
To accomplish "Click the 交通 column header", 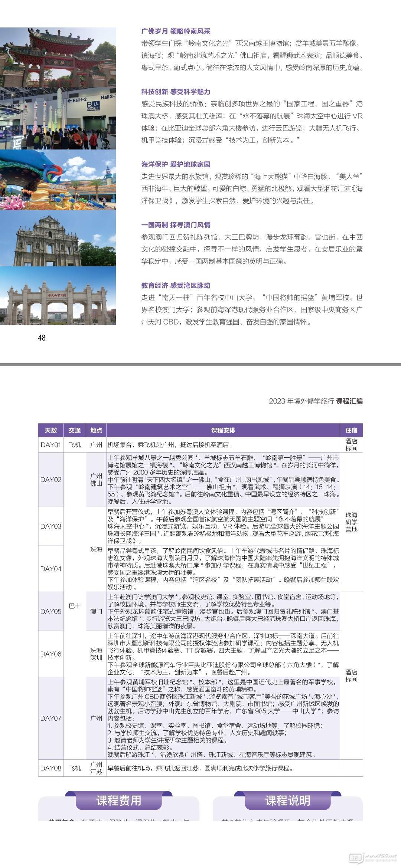I will point(75,430).
